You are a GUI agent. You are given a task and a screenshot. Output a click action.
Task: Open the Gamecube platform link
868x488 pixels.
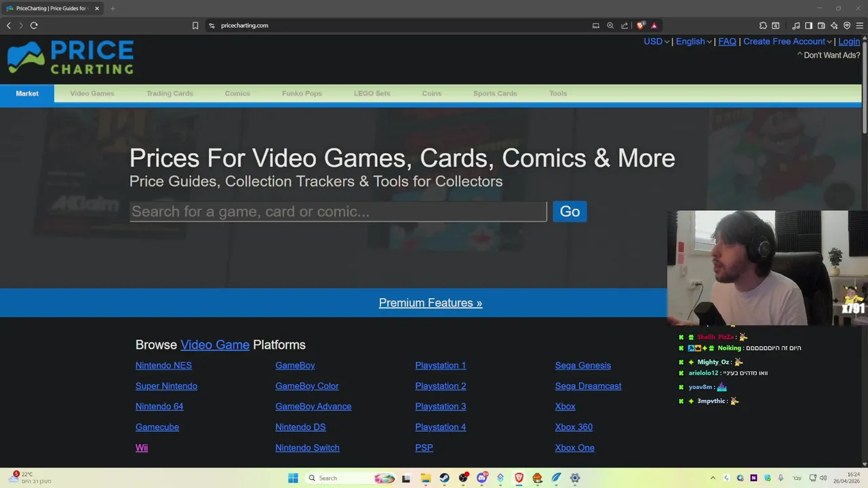pos(157,427)
